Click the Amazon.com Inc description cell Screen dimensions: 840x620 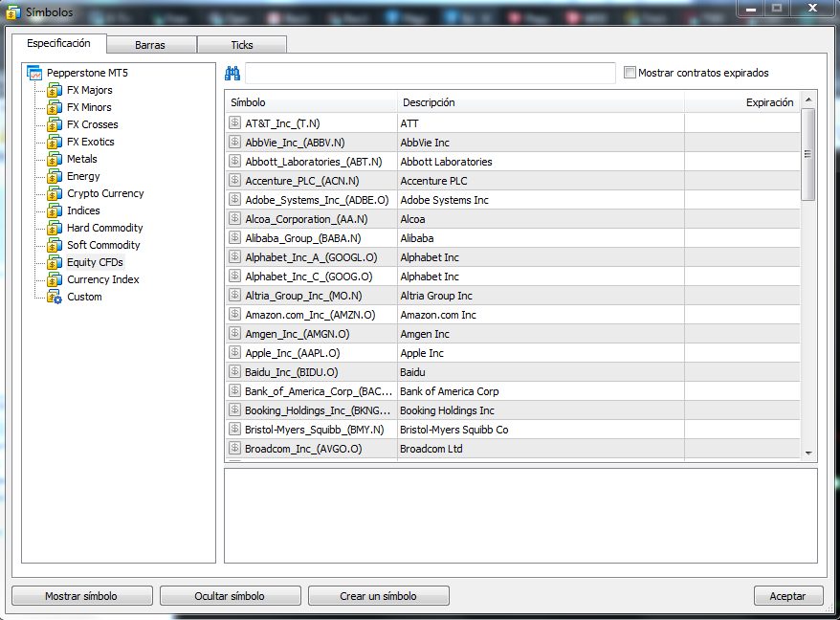click(x=542, y=315)
